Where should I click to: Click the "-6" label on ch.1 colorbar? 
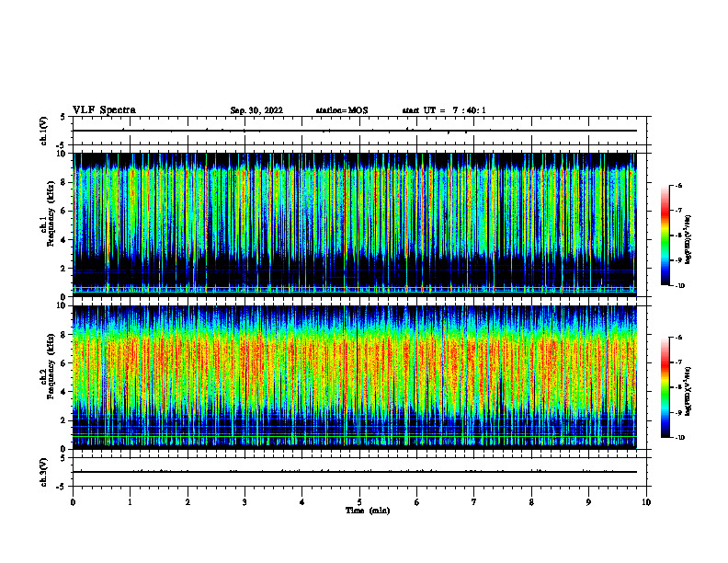[679, 186]
